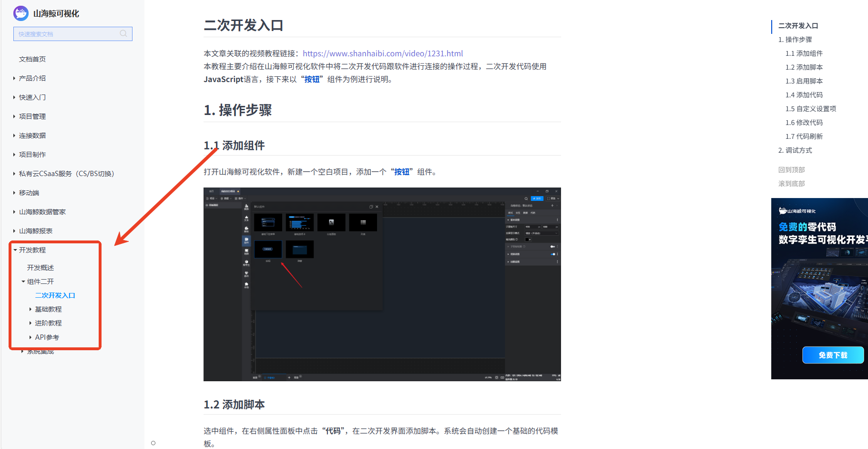
Task: Click the 按钮 link in intro paragraph
Action: coord(312,79)
